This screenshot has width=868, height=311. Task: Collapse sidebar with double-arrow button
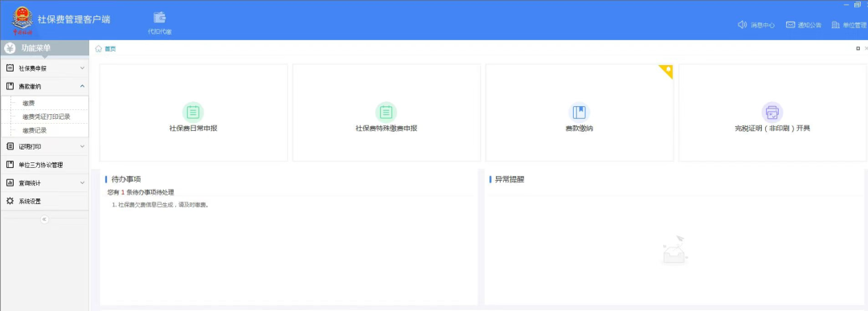point(45,219)
